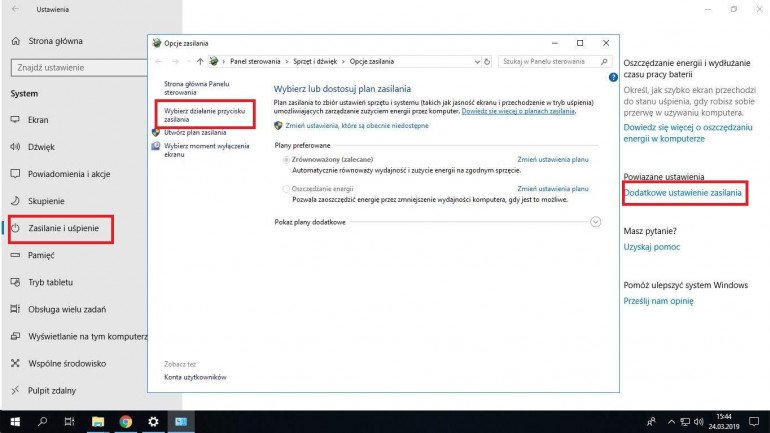Click Prześlij nam opinię link

659,301
